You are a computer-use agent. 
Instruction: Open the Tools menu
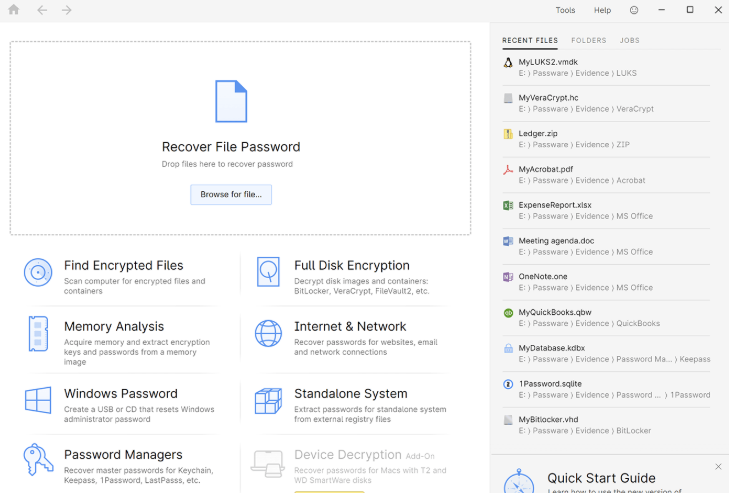pyautogui.click(x=565, y=10)
